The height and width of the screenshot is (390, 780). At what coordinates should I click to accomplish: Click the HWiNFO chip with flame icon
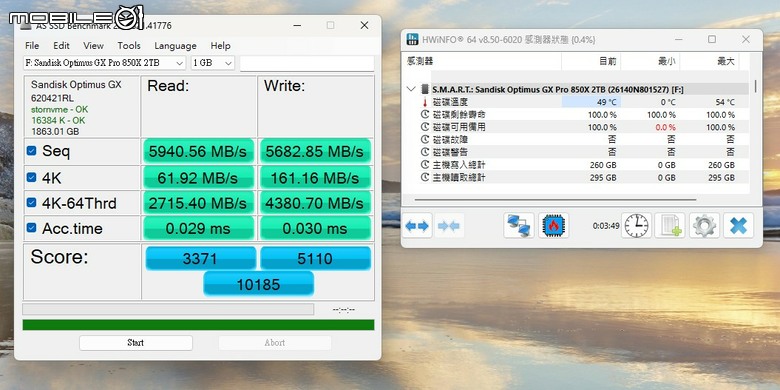[x=553, y=226]
